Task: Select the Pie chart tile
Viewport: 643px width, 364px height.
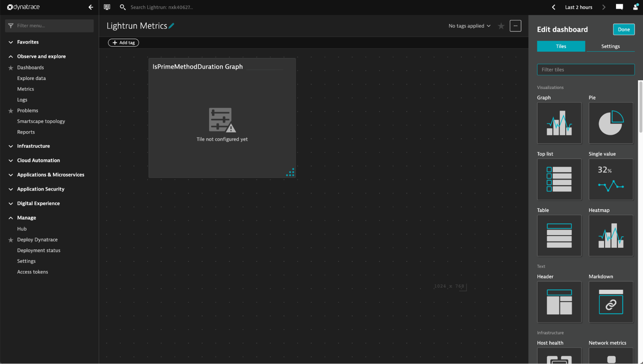Action: coord(611,123)
